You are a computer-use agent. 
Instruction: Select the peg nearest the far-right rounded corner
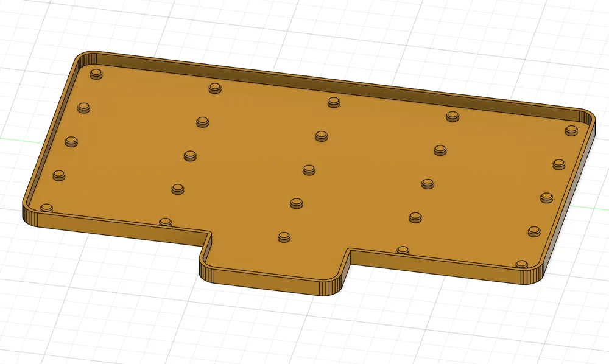click(571, 130)
